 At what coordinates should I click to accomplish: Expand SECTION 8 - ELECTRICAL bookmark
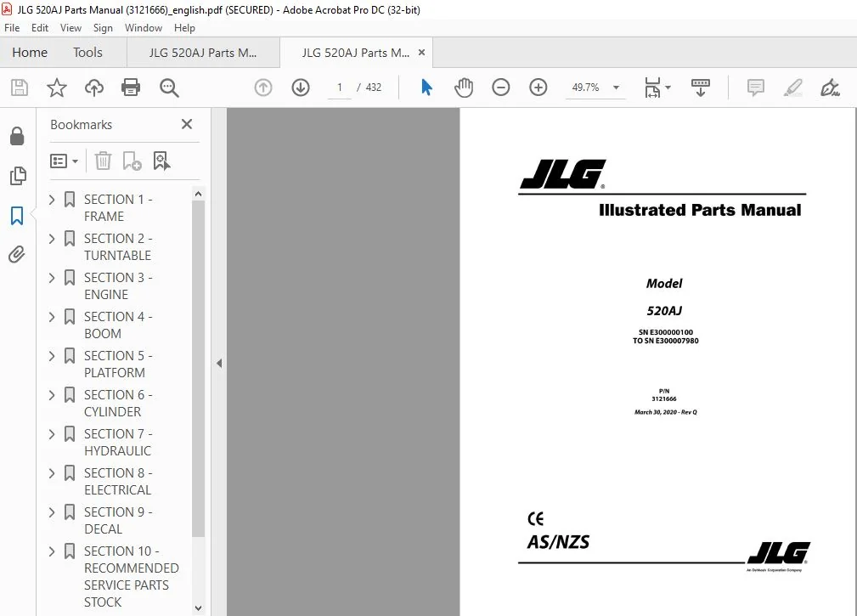(52, 473)
